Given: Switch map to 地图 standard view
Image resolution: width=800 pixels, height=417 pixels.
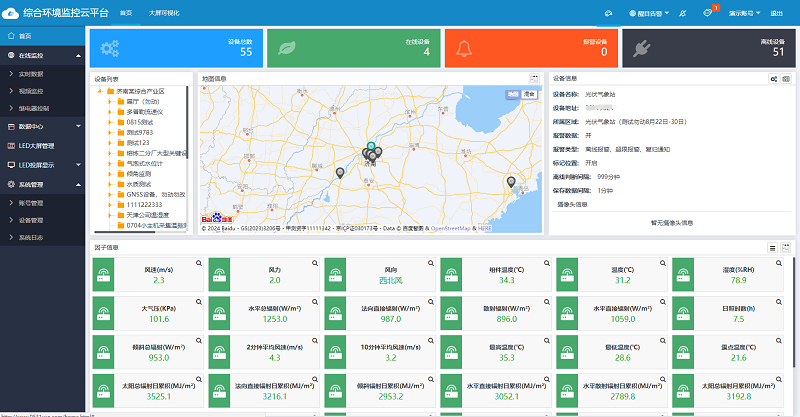Looking at the screenshot, I should (x=513, y=94).
